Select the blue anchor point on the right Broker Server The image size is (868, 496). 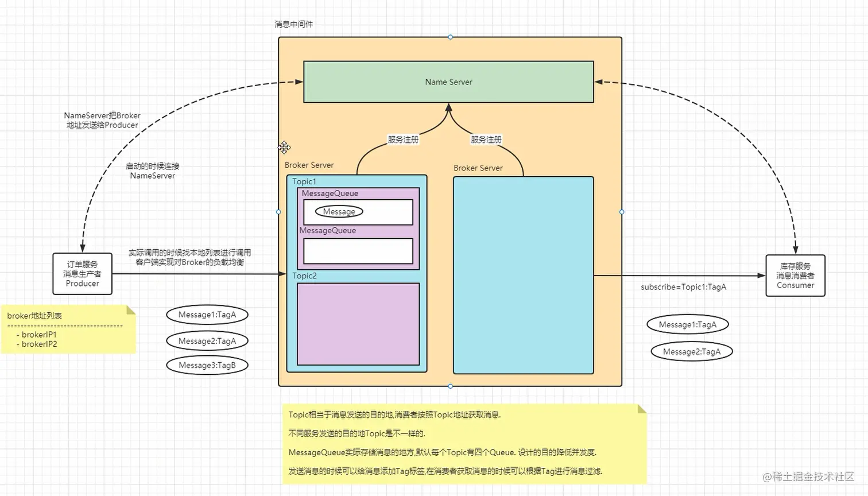point(621,212)
